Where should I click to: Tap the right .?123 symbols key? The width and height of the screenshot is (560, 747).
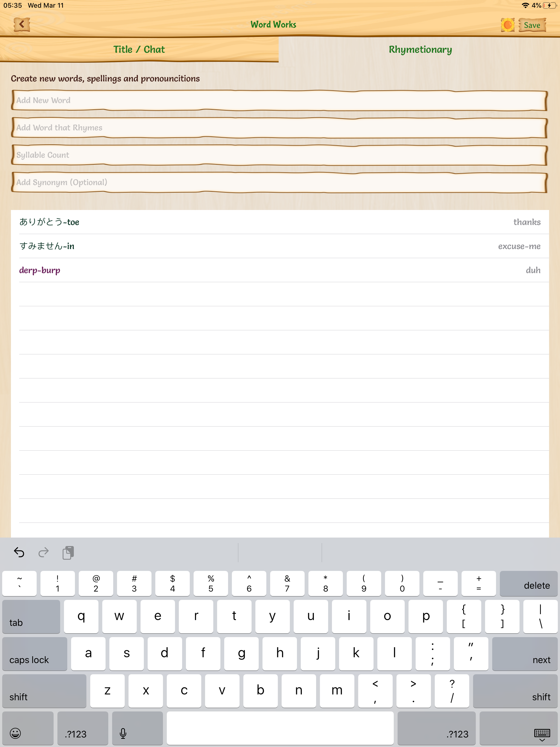point(436,728)
